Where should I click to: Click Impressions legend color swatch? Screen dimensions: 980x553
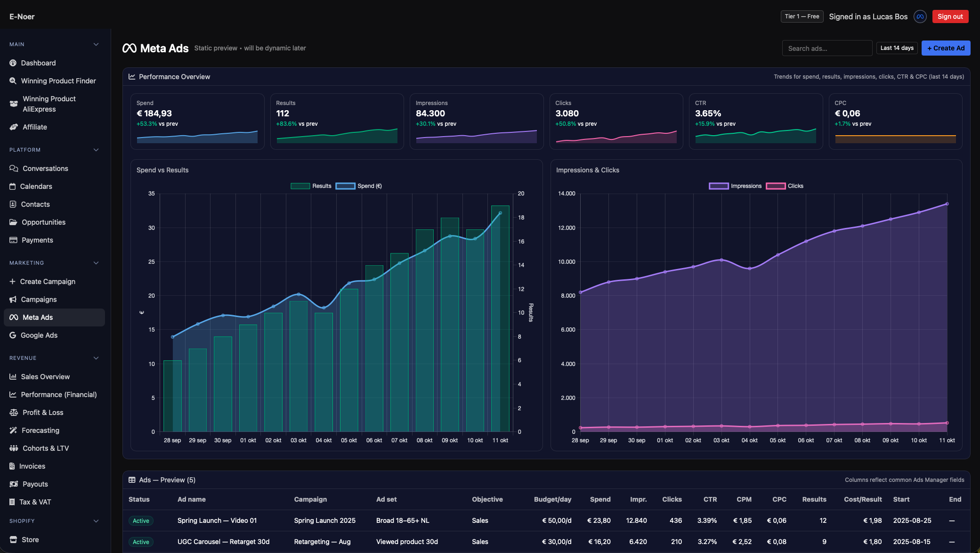719,186
